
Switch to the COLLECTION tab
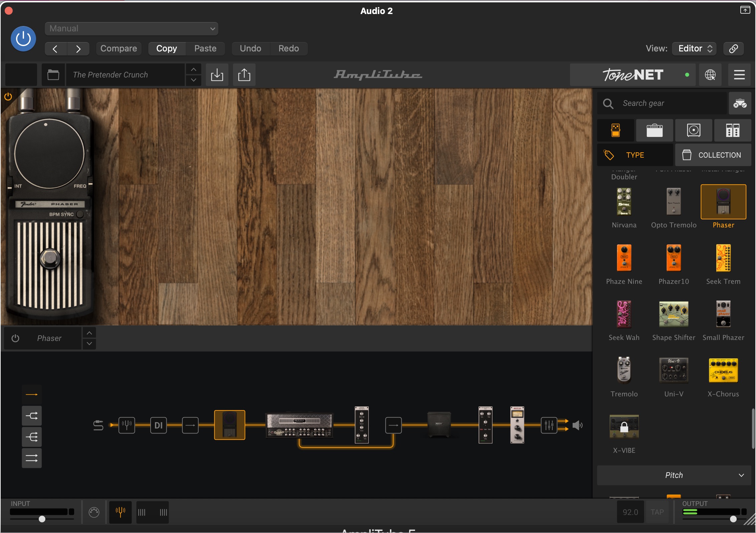[713, 155]
